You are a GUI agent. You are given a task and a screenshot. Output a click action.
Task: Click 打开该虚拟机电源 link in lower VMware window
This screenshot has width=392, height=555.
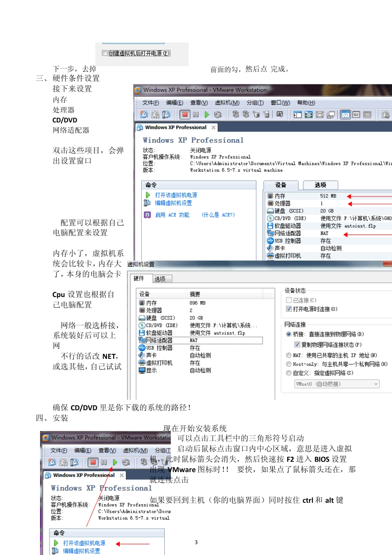click(84, 543)
